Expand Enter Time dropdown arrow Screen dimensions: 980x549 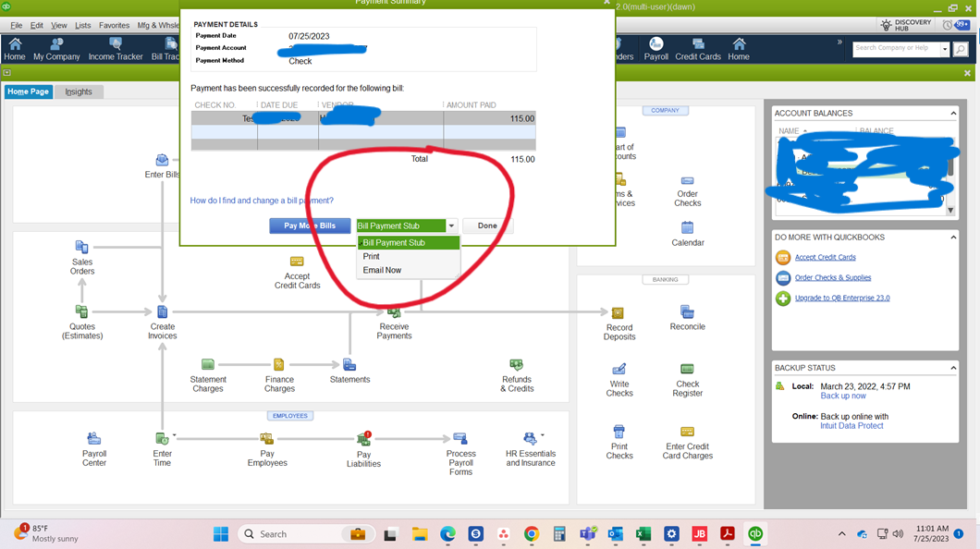[175, 435]
